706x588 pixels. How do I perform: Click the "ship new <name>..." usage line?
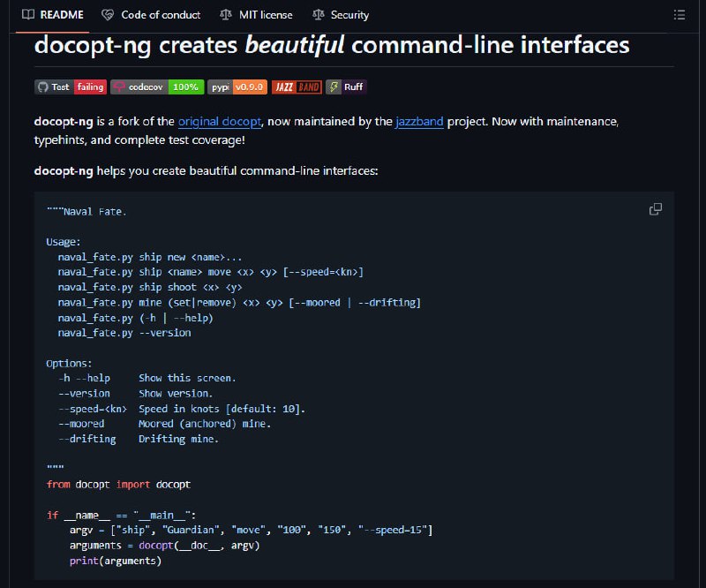point(150,257)
